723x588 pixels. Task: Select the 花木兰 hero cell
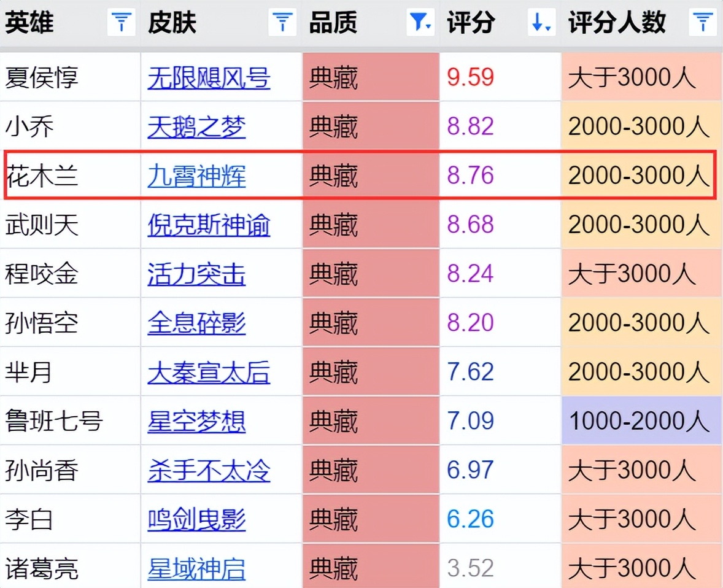click(x=70, y=176)
